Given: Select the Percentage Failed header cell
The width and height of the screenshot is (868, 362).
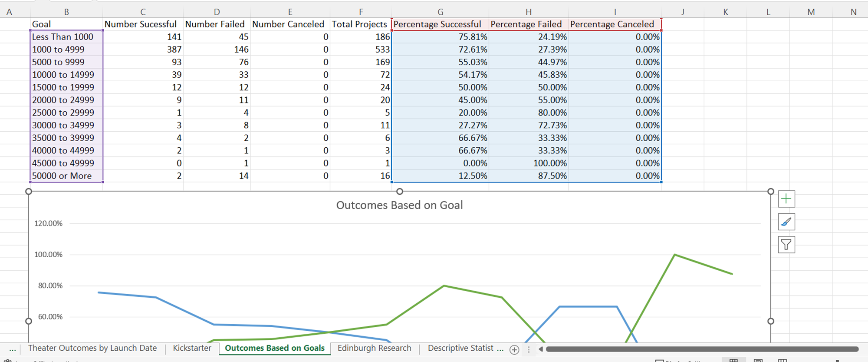Looking at the screenshot, I should [x=529, y=24].
